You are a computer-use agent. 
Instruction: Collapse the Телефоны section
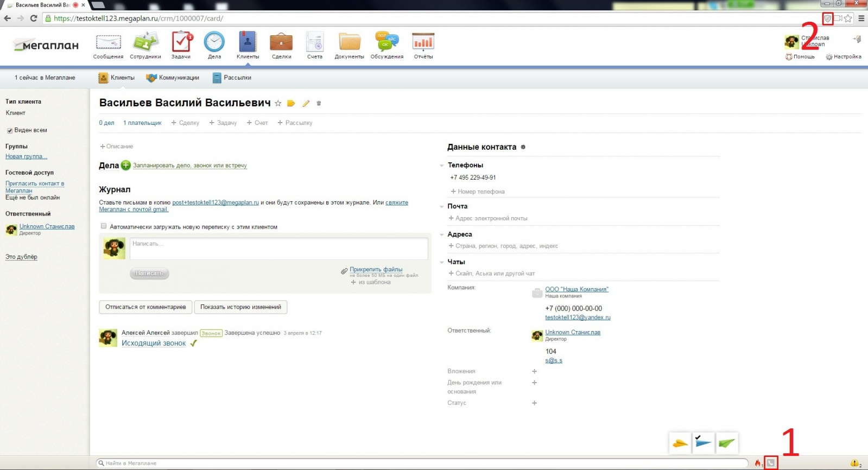(442, 166)
